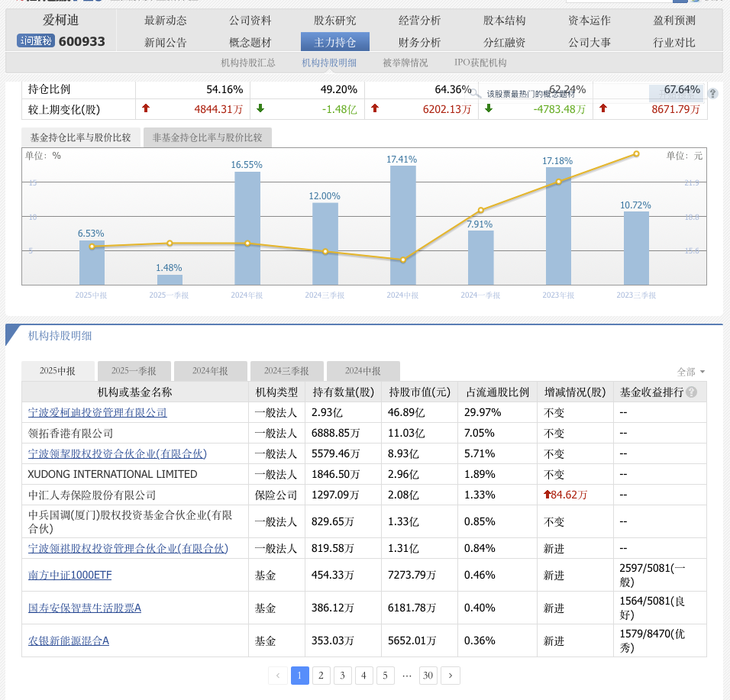The width and height of the screenshot is (730, 700).
Task: Open the 资本运作 menu item
Action: (x=589, y=21)
